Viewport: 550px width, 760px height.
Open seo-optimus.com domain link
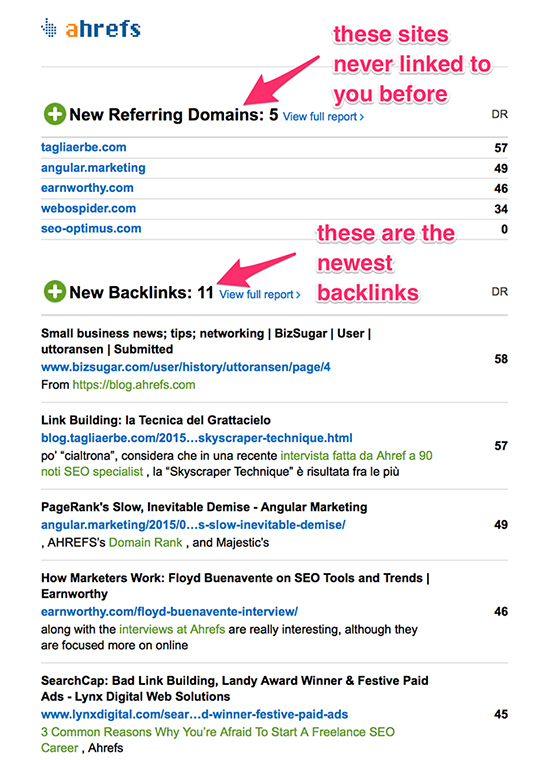click(91, 229)
